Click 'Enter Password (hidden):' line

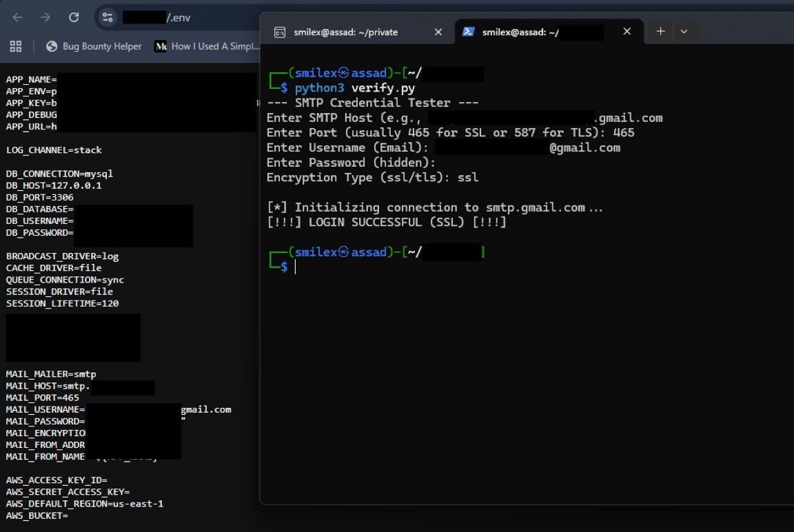point(351,163)
